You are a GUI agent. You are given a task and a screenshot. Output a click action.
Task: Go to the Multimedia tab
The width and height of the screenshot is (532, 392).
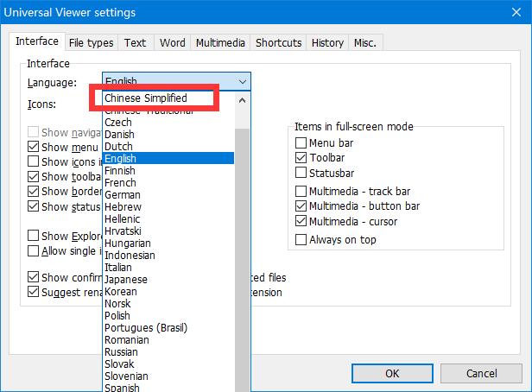(220, 42)
